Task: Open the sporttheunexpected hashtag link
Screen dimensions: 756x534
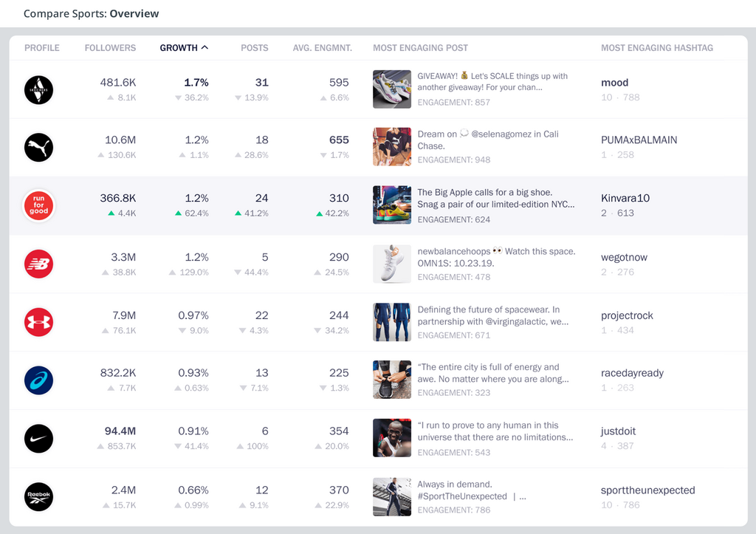Action: (647, 490)
